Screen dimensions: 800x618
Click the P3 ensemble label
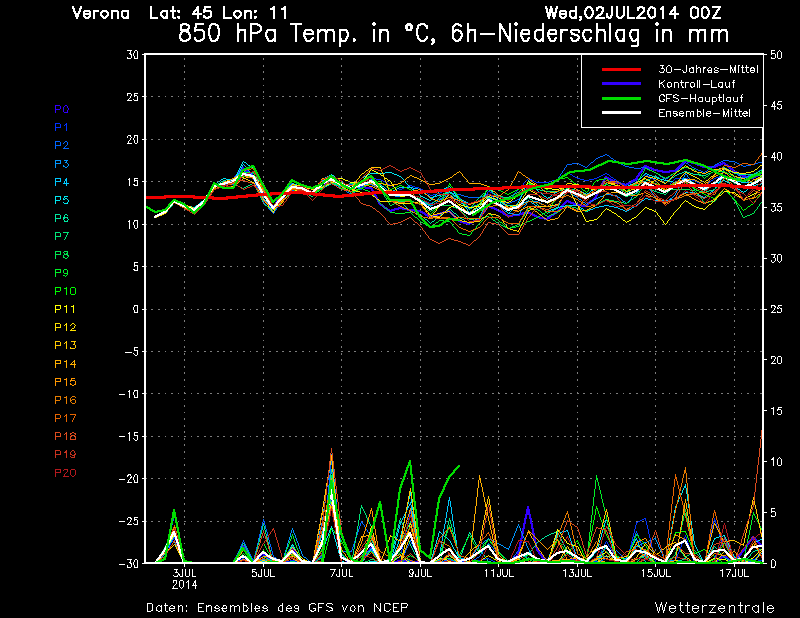tap(62, 164)
